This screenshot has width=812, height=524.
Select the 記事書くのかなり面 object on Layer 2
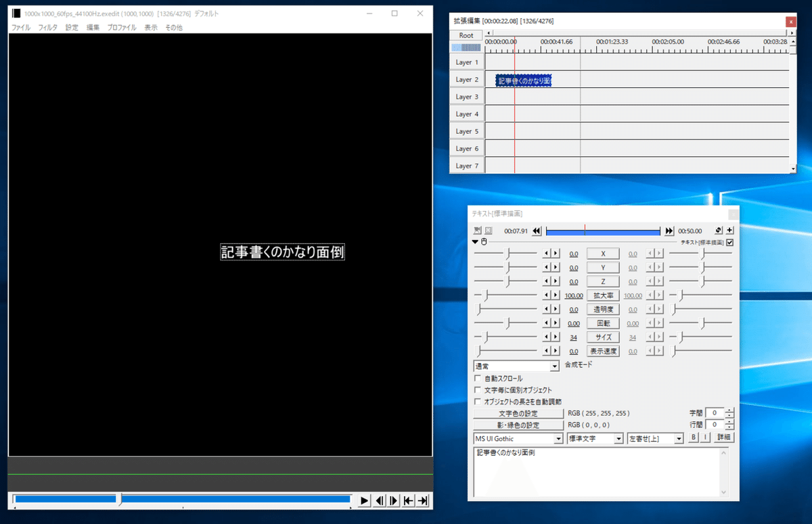(x=524, y=80)
